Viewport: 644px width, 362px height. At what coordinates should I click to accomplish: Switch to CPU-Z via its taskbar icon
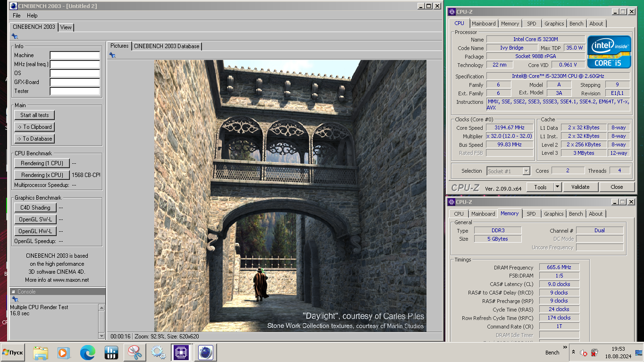pos(182,353)
